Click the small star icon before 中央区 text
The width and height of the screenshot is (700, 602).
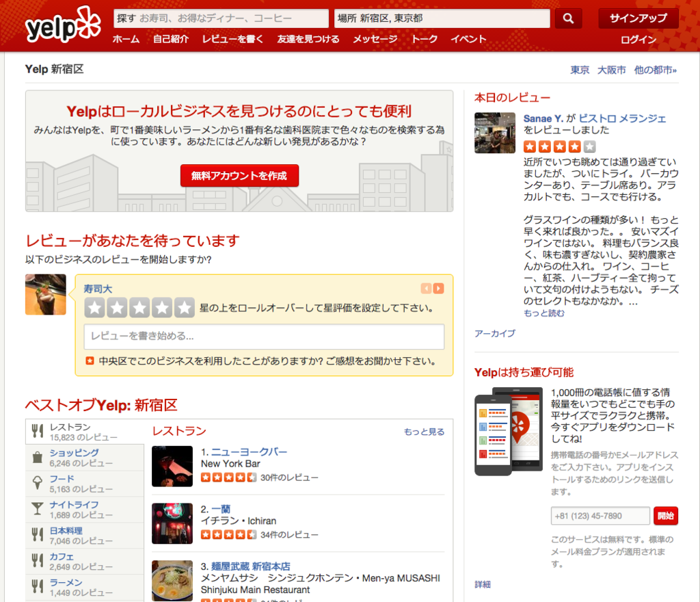[90, 361]
